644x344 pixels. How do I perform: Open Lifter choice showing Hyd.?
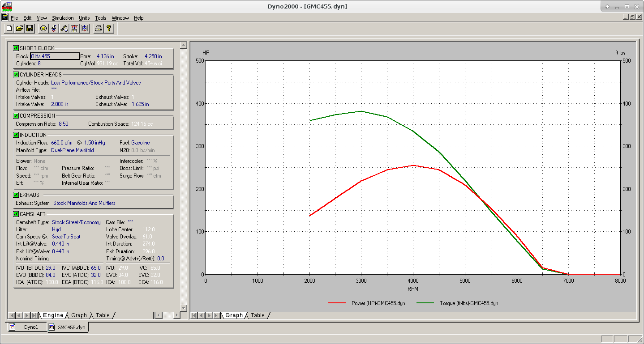coord(57,229)
